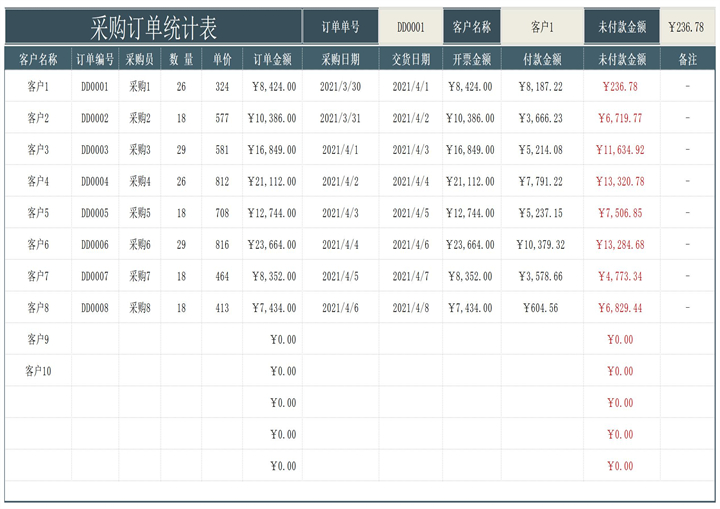Select the DD0001 lookup cell beside 订单单号

point(410,27)
